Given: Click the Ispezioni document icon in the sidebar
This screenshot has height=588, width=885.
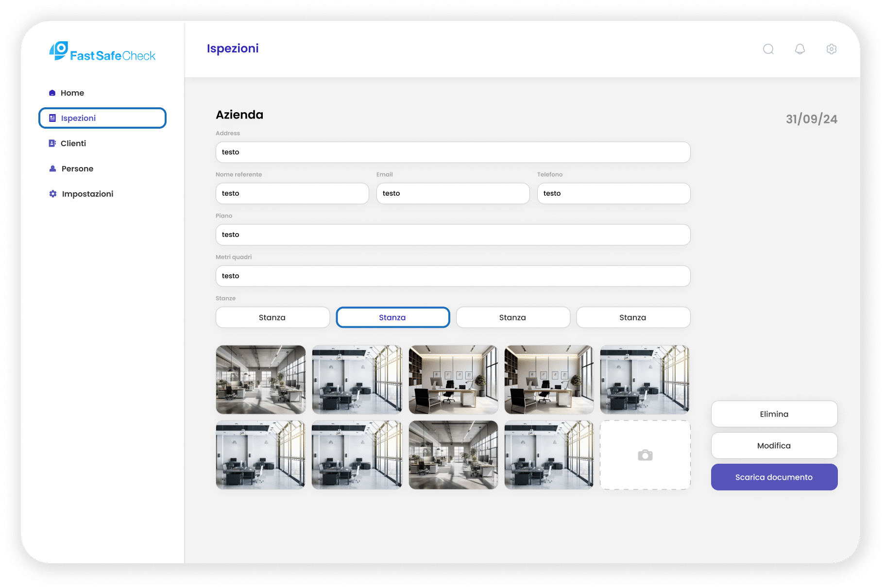Looking at the screenshot, I should [52, 118].
